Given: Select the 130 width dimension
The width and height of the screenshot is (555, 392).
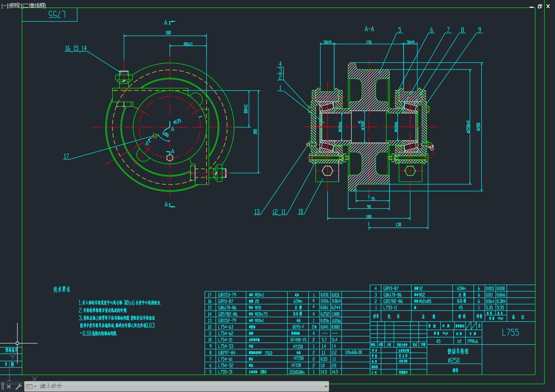Looking at the screenshot, I should (x=398, y=225).
